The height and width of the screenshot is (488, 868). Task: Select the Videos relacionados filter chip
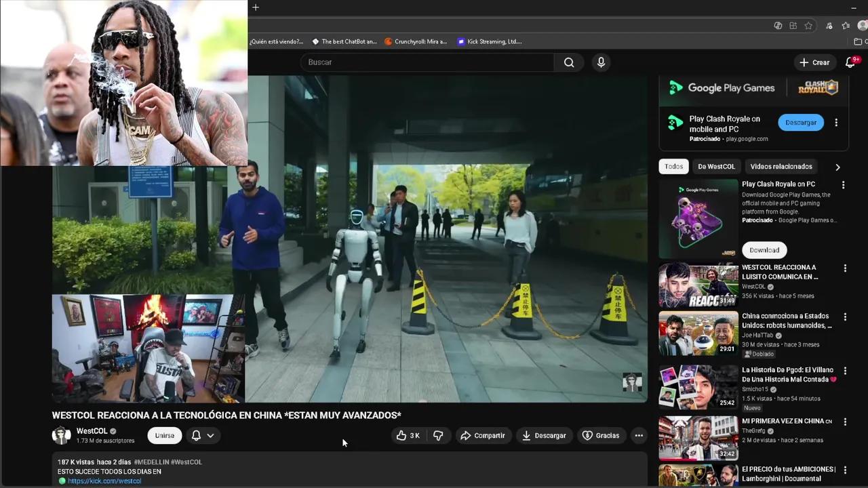click(x=781, y=167)
